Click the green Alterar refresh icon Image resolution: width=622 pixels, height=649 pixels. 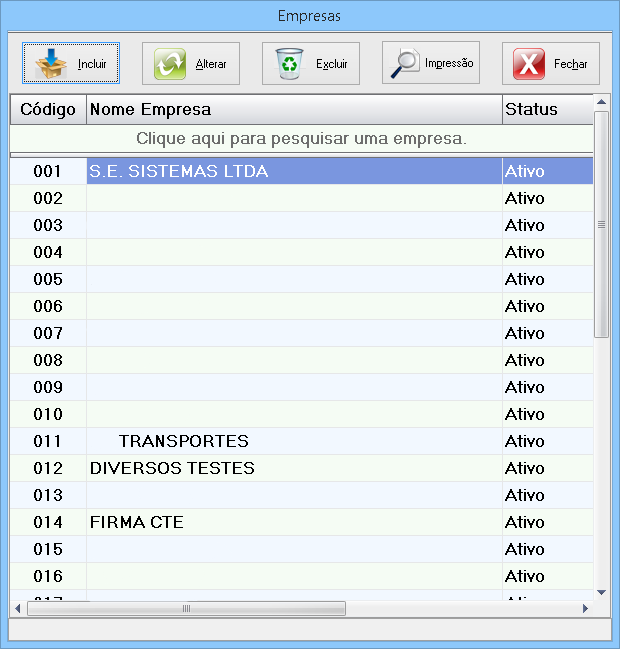coord(170,64)
